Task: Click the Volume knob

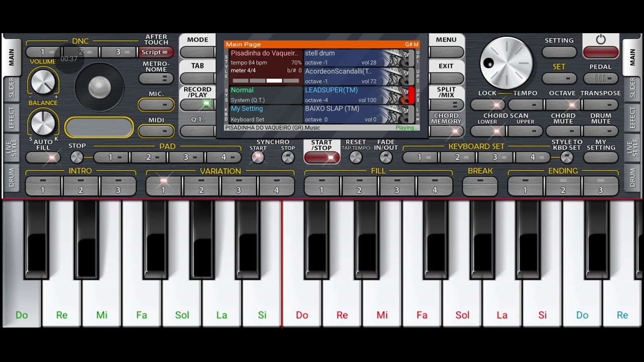Action: click(x=43, y=81)
